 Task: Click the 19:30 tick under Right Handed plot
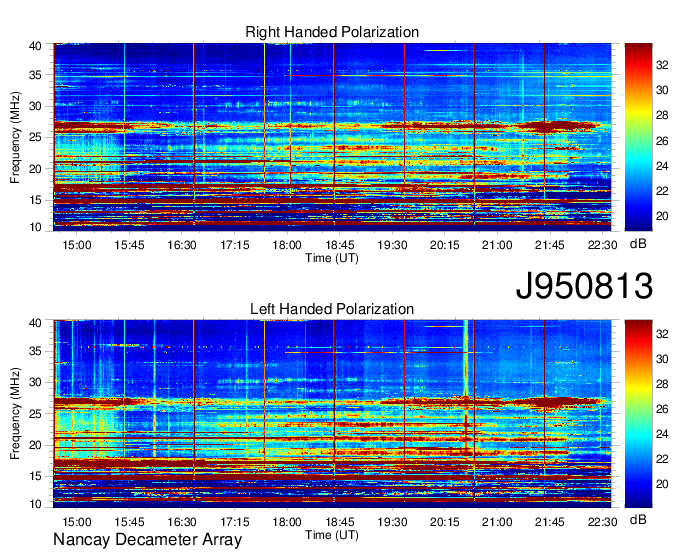pyautogui.click(x=392, y=245)
